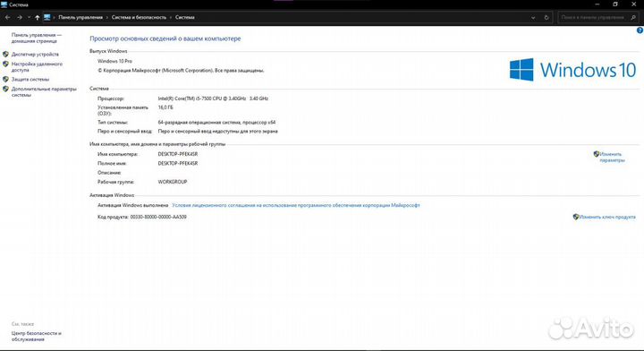Refresh the page with refresh icon
Image resolution: width=644 pixels, height=351 pixels.
[x=547, y=18]
